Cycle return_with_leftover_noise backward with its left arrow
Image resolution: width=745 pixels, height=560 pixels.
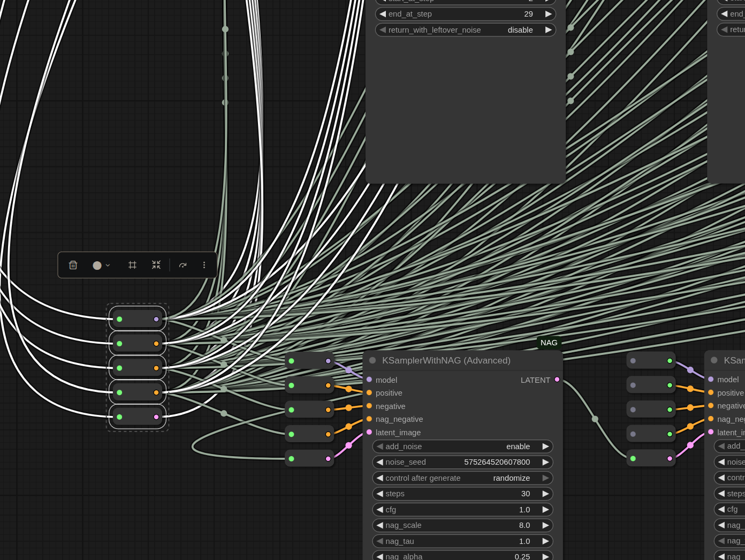383,30
